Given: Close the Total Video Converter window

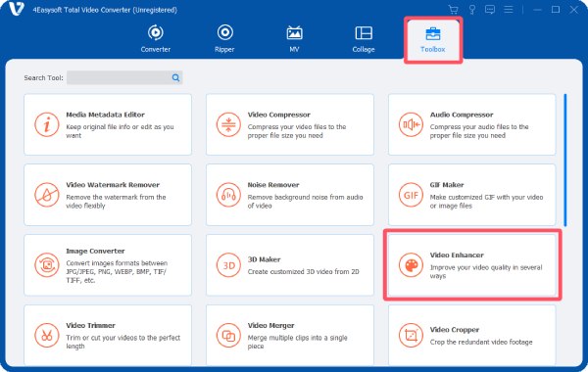Looking at the screenshot, I should pos(573,10).
